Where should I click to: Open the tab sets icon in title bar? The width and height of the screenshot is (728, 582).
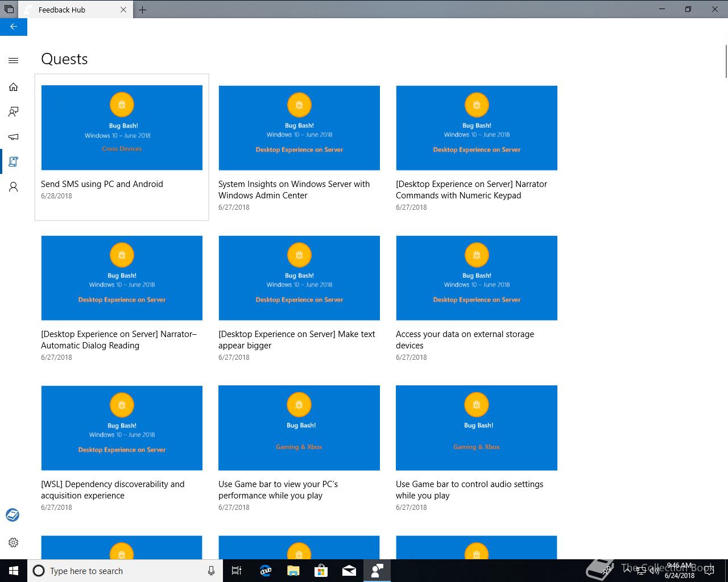click(9, 9)
